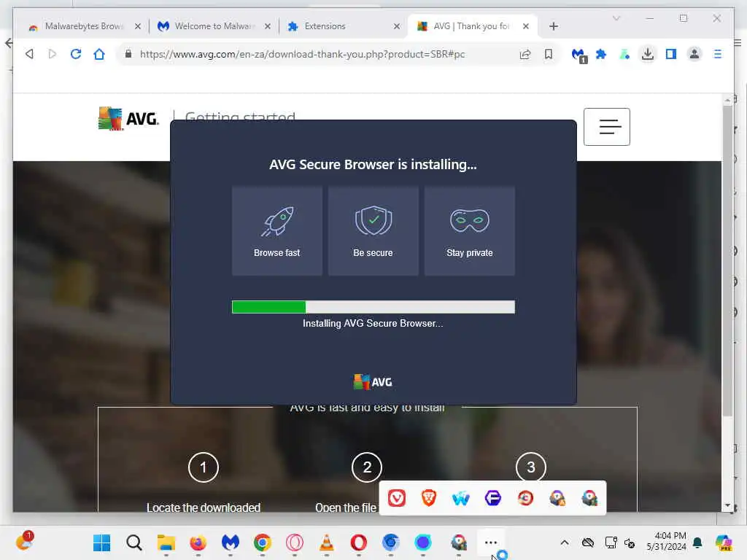Expand the tab search dropdown chevron
The height and width of the screenshot is (560, 747).
[x=616, y=18]
